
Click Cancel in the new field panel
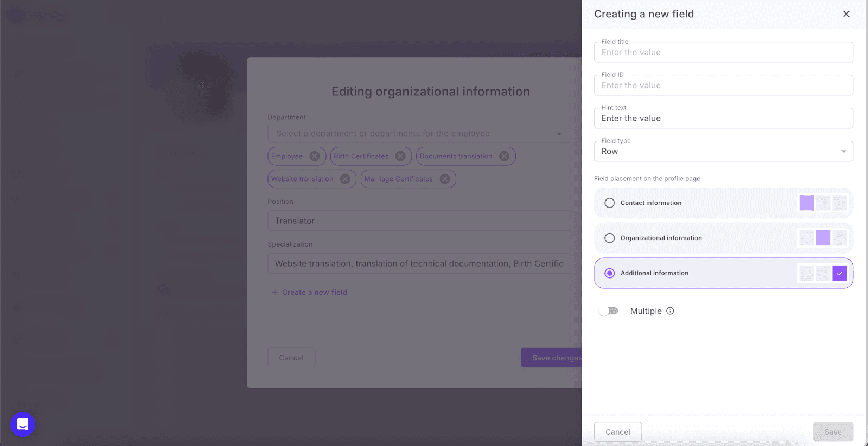[617, 432]
